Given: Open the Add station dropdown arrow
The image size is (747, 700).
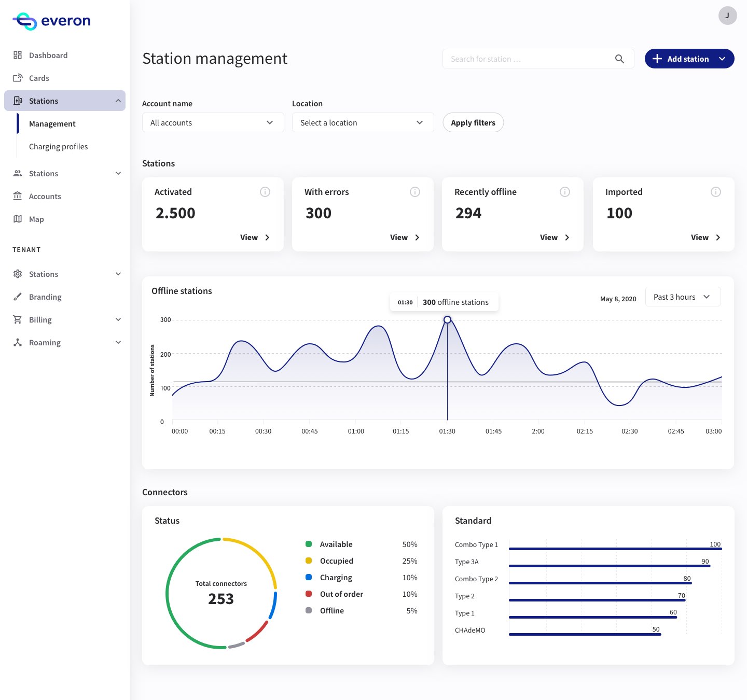Looking at the screenshot, I should [x=722, y=59].
